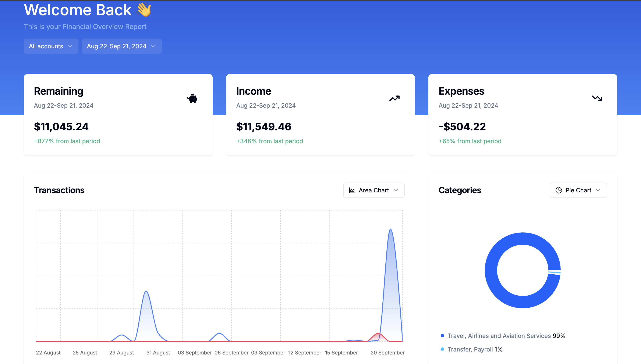Click the piggy bank icon in Remaining card
The height and width of the screenshot is (364, 641).
click(x=192, y=99)
